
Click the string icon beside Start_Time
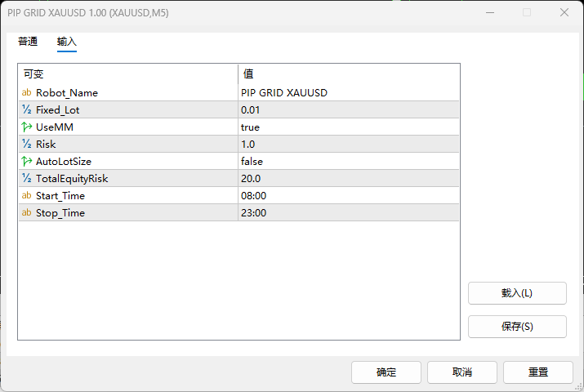[x=27, y=196]
